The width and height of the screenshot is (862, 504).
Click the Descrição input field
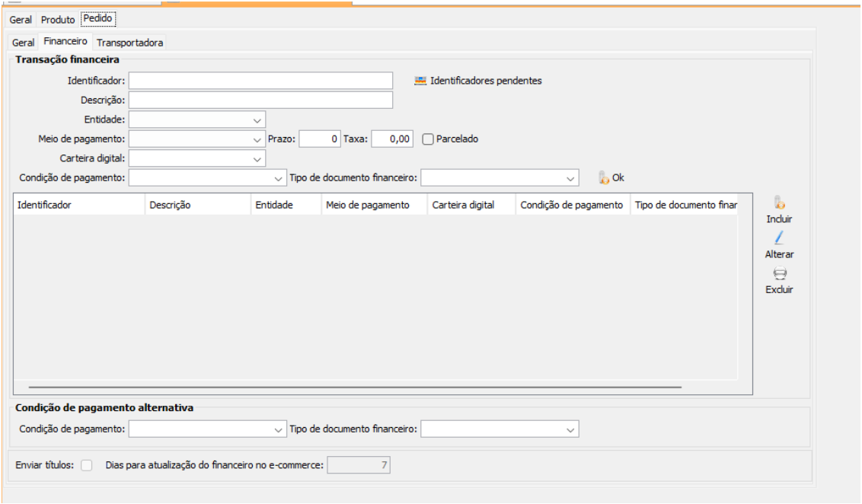pos(260,100)
